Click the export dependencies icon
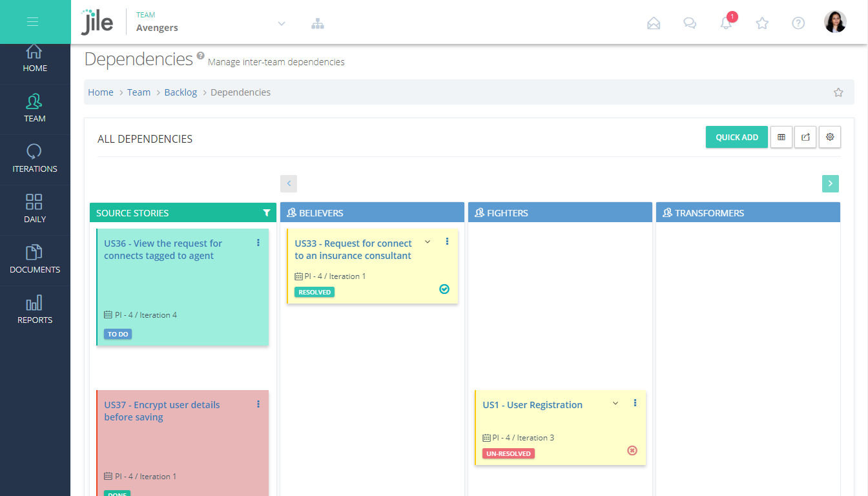Viewport: 868px width, 496px height. 805,137
